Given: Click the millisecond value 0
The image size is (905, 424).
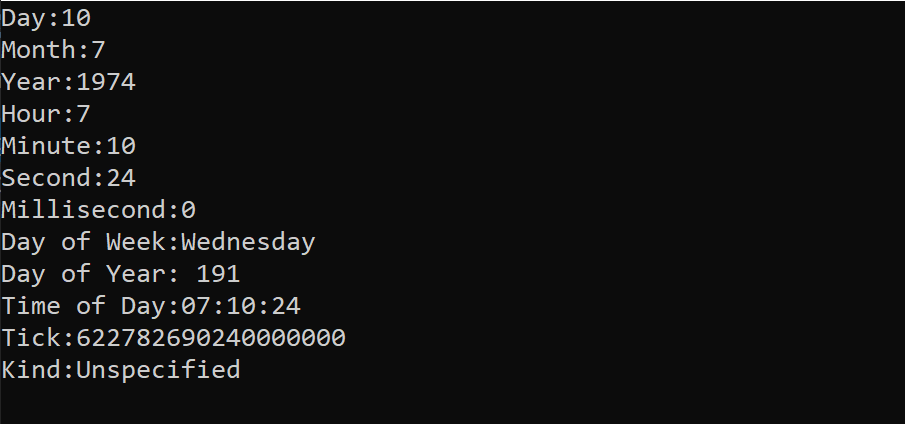Looking at the screenshot, I should (x=189, y=210).
